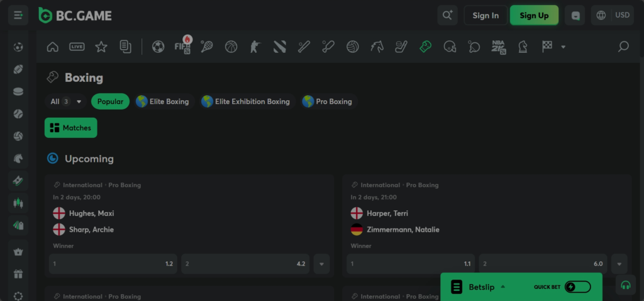Open the favorites star icon

(101, 47)
